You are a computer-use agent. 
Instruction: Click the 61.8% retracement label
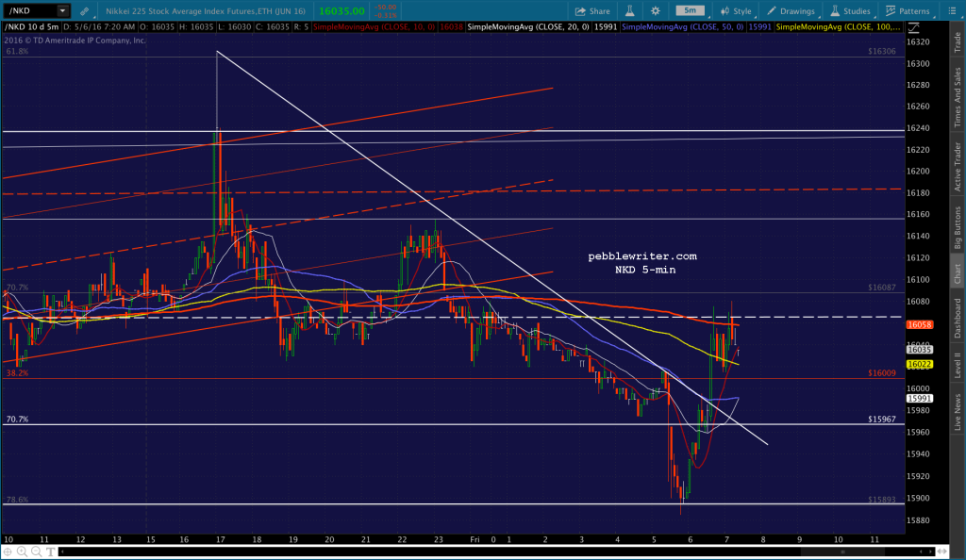pyautogui.click(x=17, y=51)
